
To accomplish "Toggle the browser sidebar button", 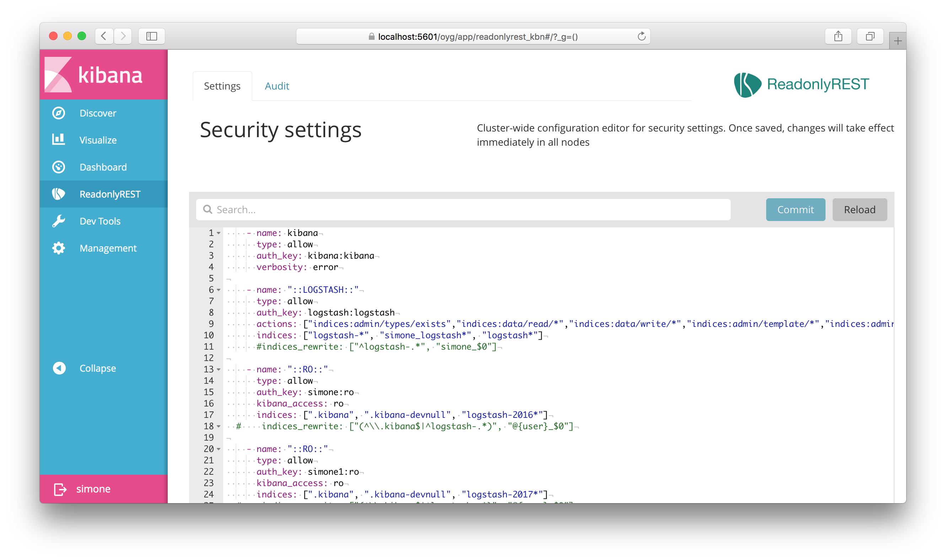I will (152, 36).
